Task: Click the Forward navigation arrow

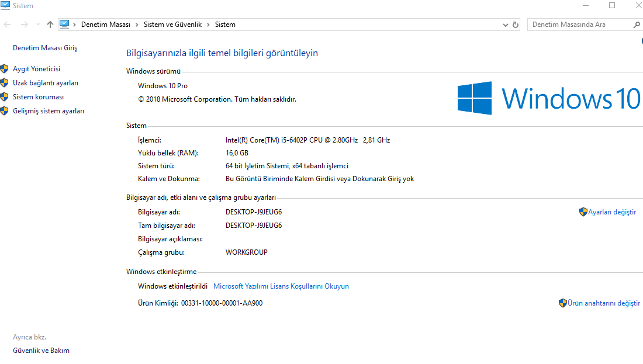Action: click(x=24, y=25)
